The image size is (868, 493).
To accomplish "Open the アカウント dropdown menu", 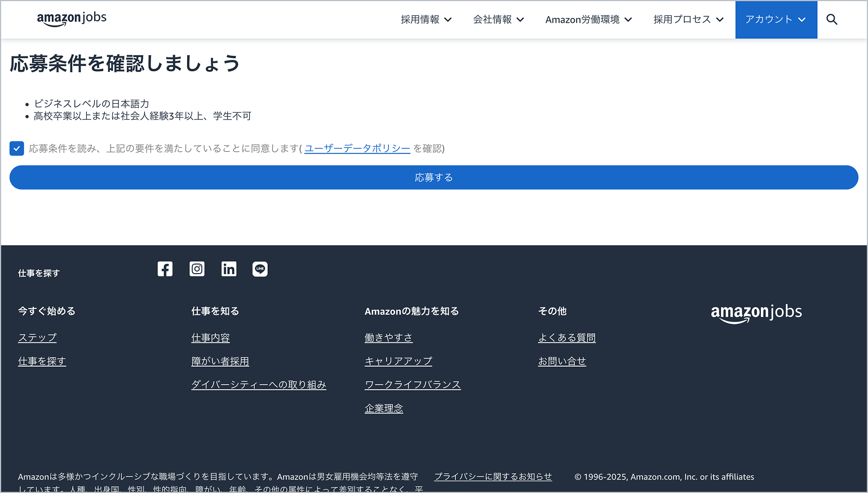I will (x=776, y=20).
